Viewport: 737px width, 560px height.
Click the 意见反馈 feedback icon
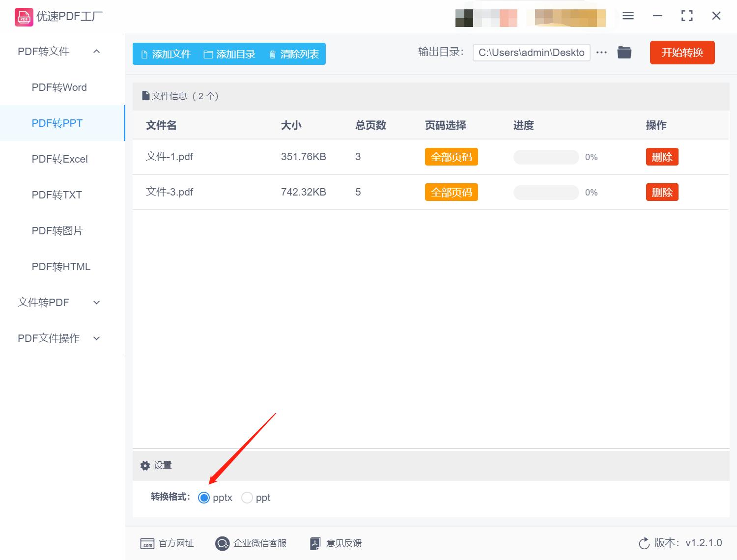click(x=315, y=543)
